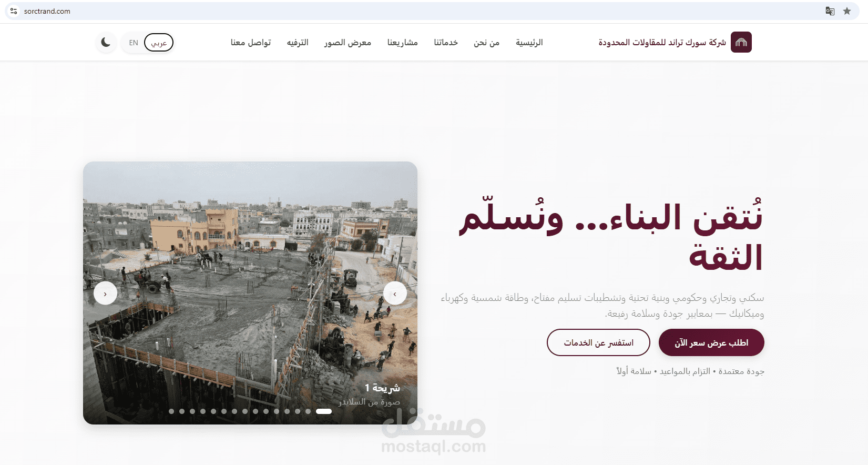
Task: Open the browser translate page icon
Action: click(830, 11)
